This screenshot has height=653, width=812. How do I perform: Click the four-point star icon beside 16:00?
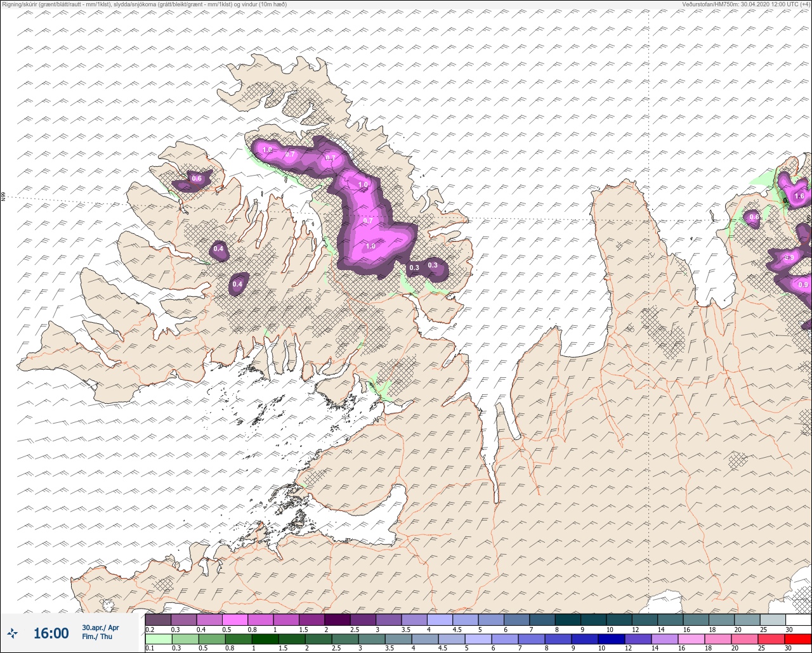[13, 633]
